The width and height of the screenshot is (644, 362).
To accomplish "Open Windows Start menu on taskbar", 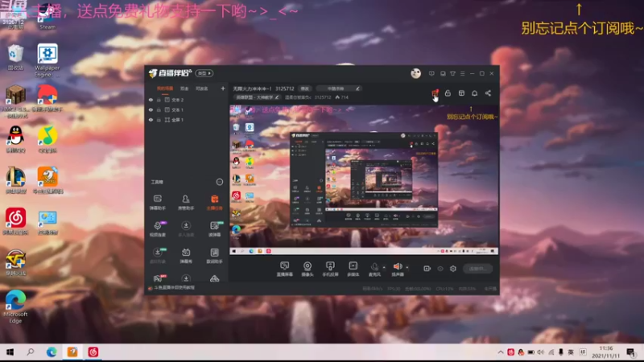I will click(10, 352).
